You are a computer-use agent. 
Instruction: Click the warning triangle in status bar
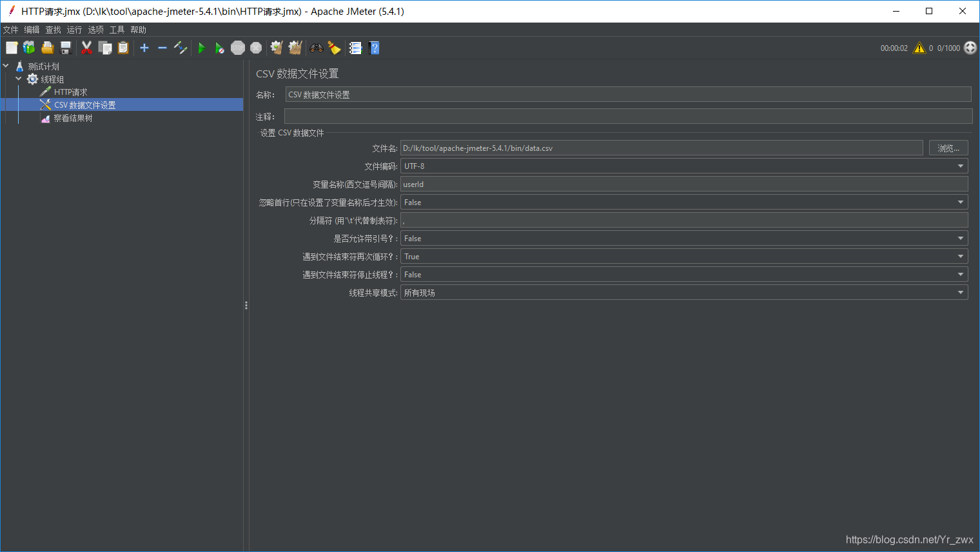tap(919, 47)
